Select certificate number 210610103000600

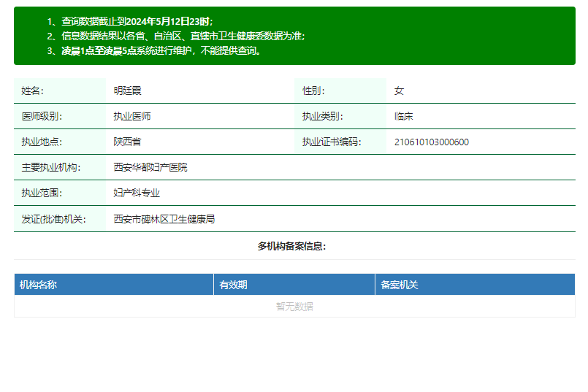431,142
